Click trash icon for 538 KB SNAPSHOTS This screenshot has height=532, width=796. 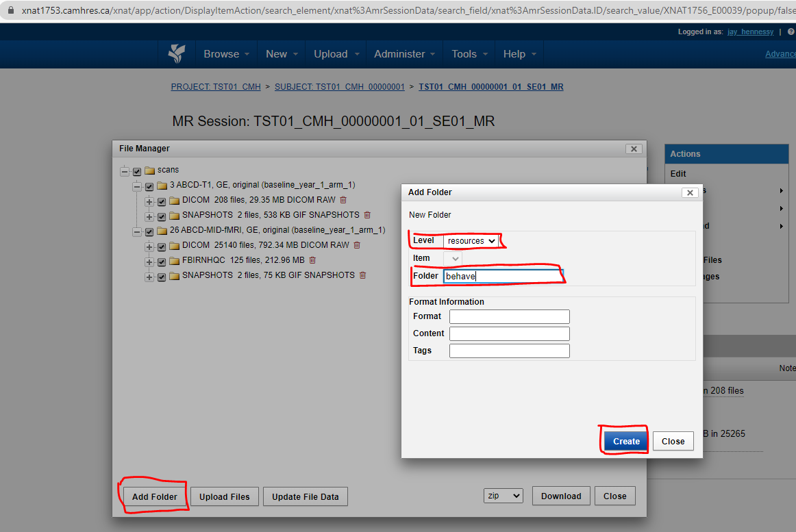click(367, 215)
